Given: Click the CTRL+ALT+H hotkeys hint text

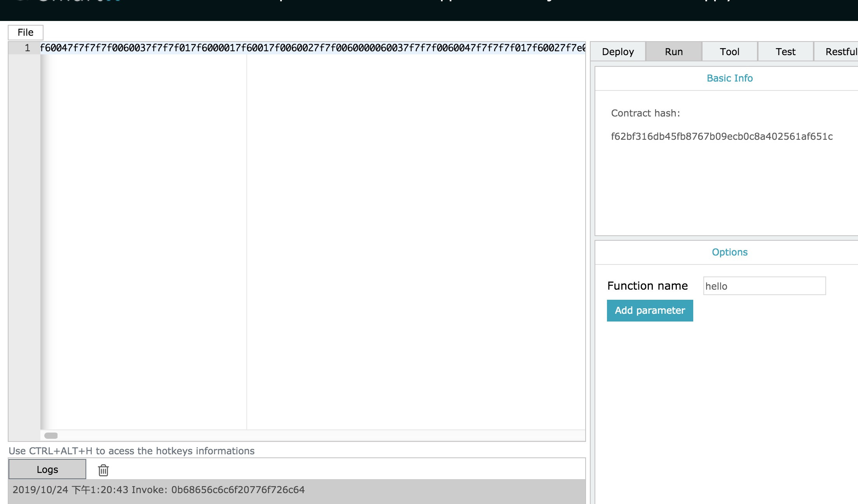Looking at the screenshot, I should coord(131,451).
